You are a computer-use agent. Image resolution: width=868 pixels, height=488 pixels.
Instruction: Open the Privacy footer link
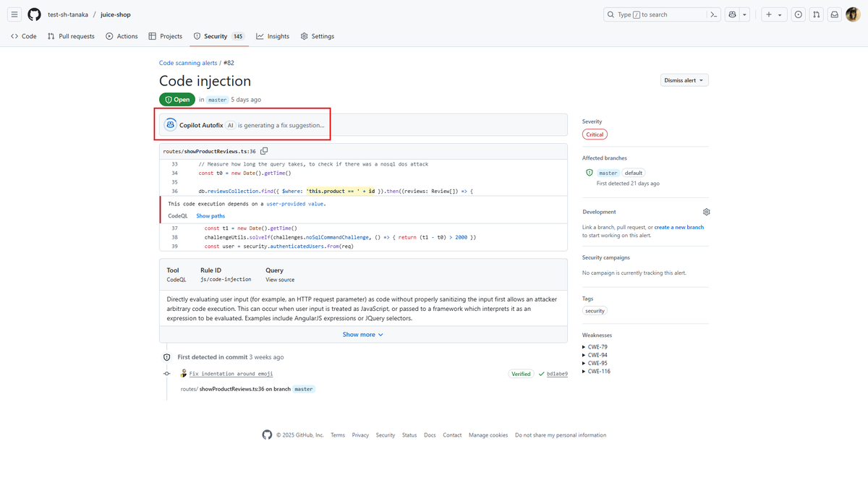click(360, 435)
